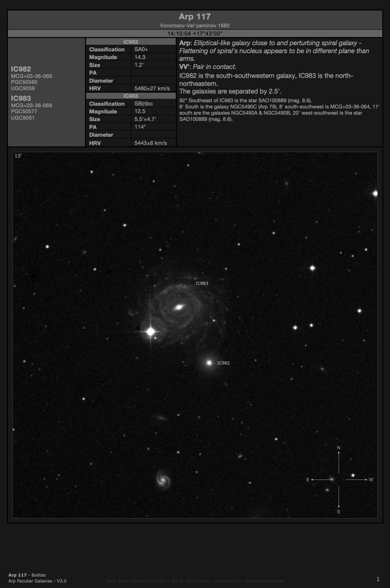Viewport: 390px width, 588px height.
Task: Click the HRV value "5460±27 km/s"
Action: 152,88
